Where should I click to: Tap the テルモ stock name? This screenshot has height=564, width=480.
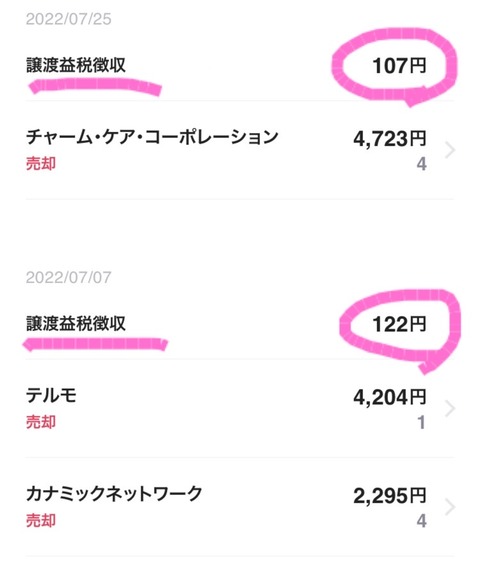click(x=51, y=395)
